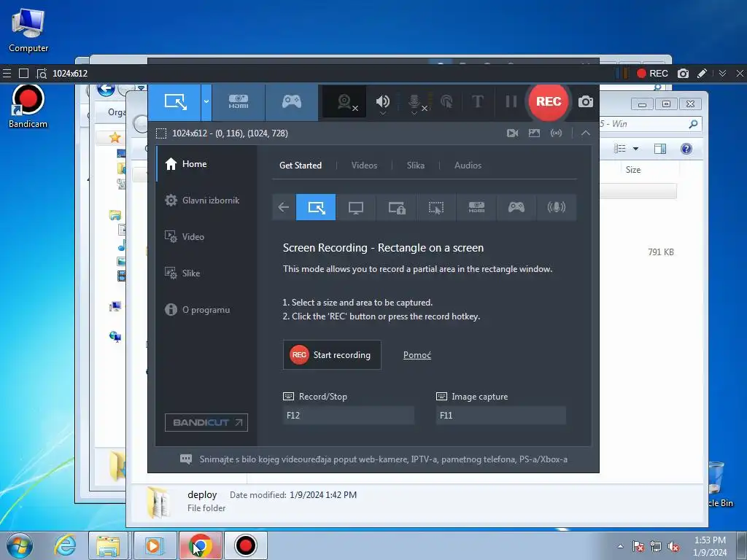Switch to the Audios tab
Screen dimensions: 747x560
coord(468,166)
